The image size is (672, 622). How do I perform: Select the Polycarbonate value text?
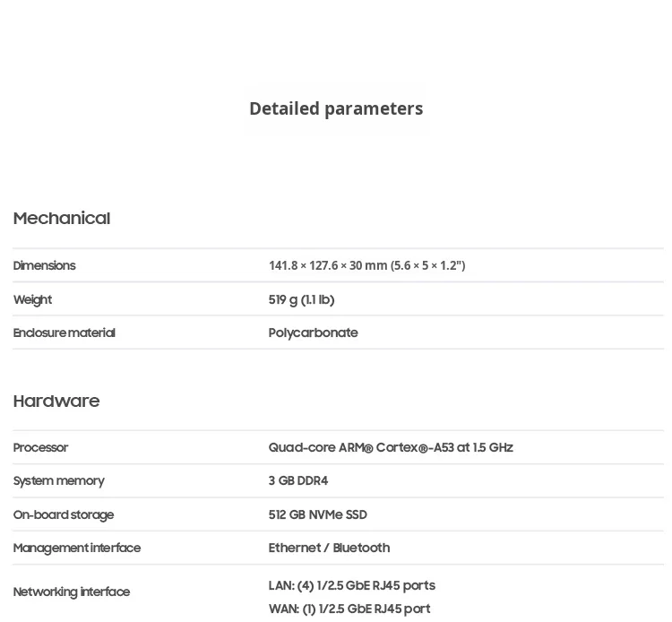click(313, 333)
